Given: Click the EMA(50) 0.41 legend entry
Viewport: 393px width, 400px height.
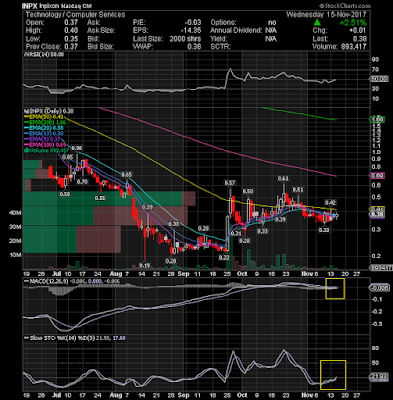Looking at the screenshot, I should 43,117.
